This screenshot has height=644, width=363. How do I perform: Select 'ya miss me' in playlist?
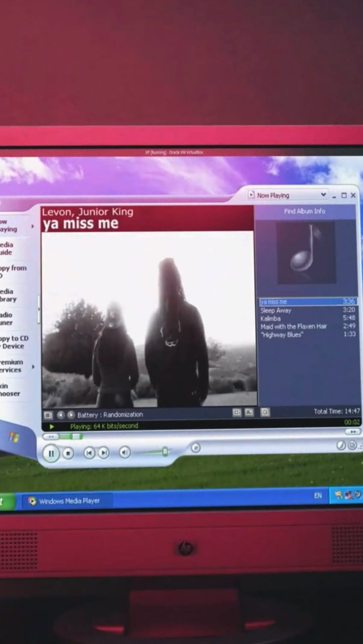308,302
